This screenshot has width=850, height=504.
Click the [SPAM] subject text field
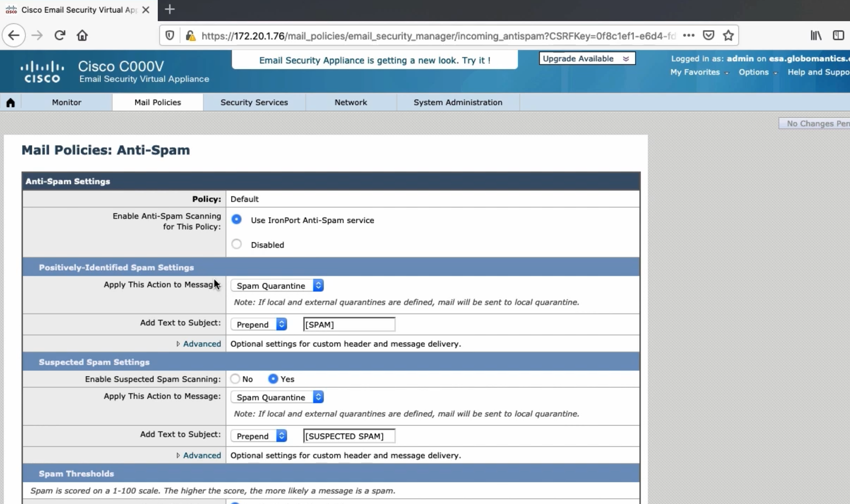point(349,324)
